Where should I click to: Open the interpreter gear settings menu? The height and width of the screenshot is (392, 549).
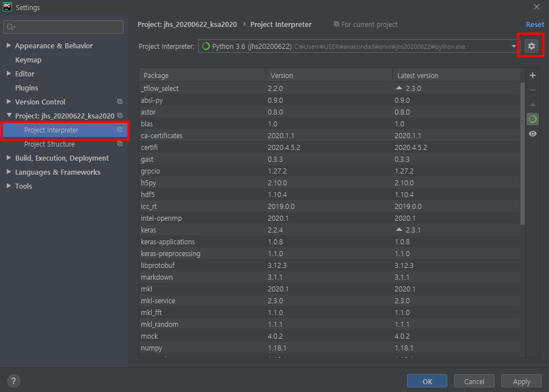[531, 46]
